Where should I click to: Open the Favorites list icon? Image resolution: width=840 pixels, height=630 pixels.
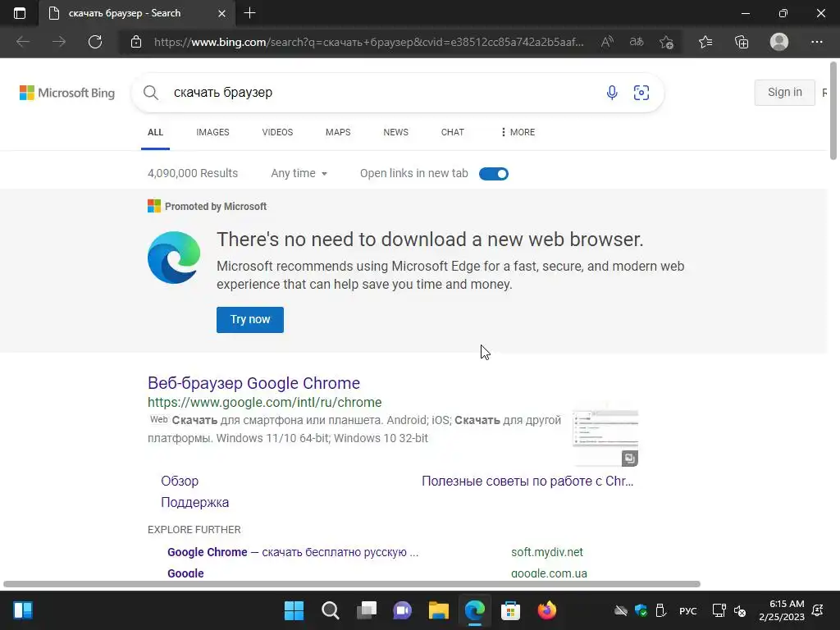tap(705, 42)
